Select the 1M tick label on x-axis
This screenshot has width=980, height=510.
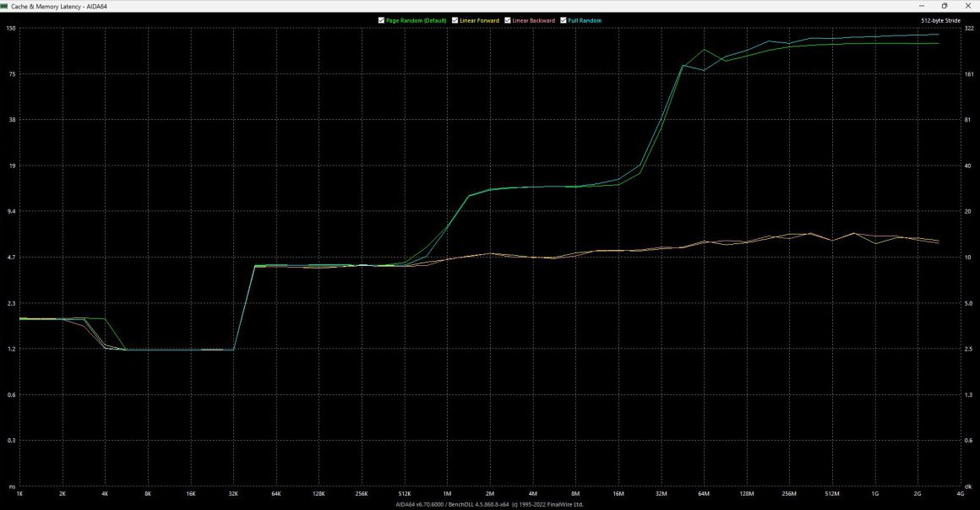pyautogui.click(x=447, y=492)
